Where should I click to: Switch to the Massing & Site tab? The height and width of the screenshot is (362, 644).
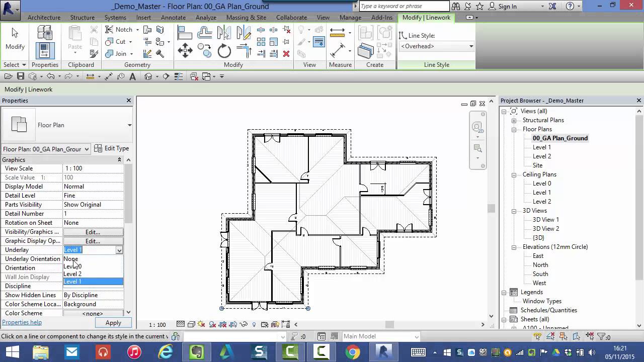tap(246, 18)
